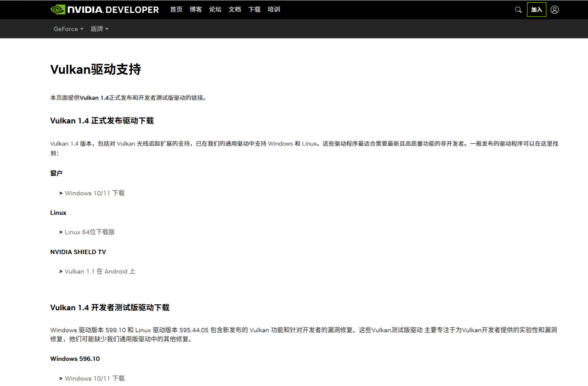Click the Windows 596.10 subheading
588x386 pixels.
click(75, 358)
